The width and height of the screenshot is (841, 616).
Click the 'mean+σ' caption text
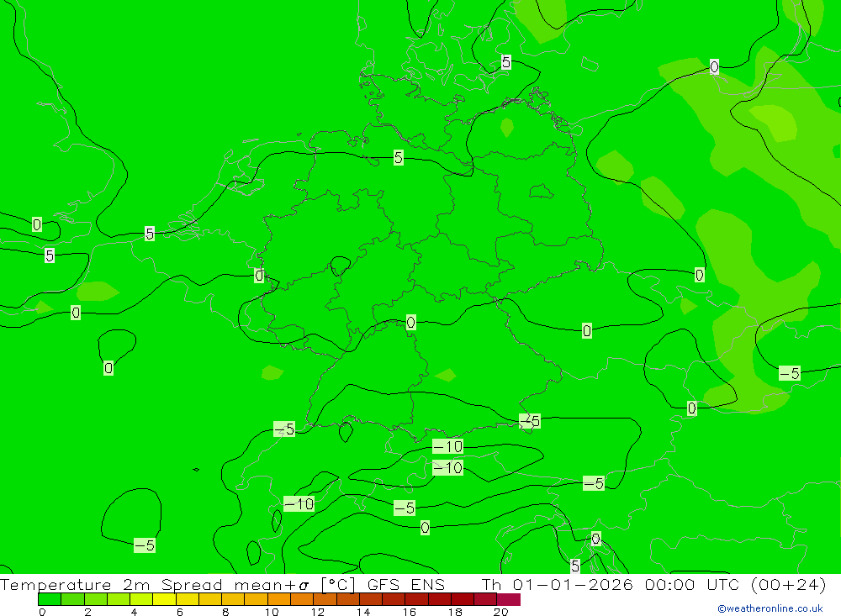[272, 584]
